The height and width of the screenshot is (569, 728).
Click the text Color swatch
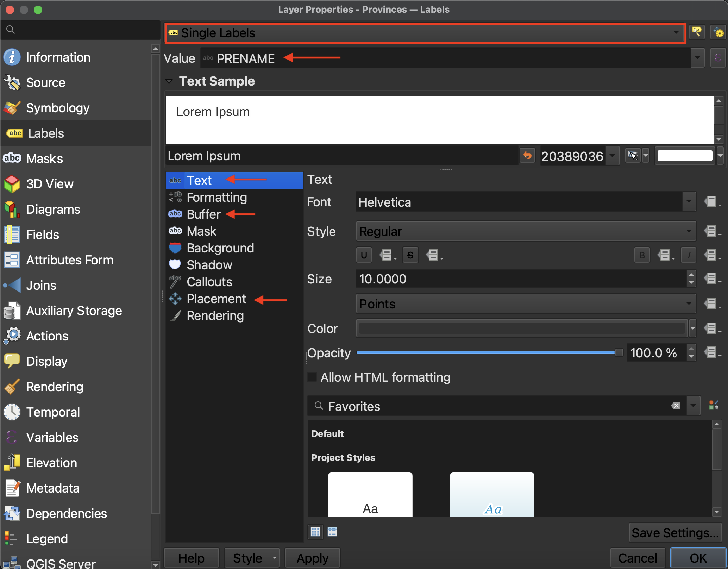[522, 329]
